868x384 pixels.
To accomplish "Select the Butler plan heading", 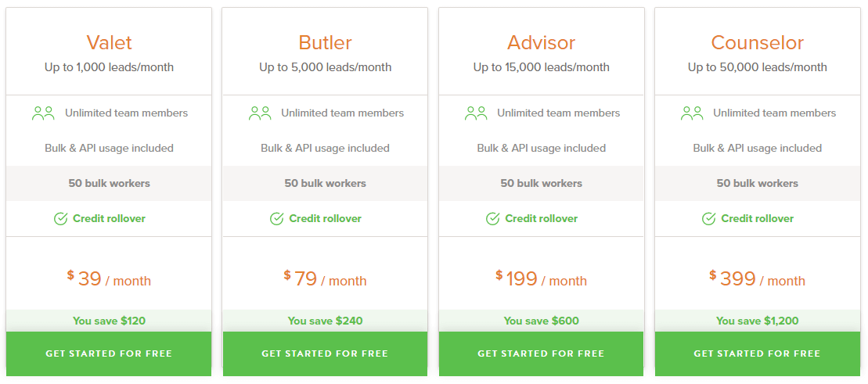I will tap(325, 42).
